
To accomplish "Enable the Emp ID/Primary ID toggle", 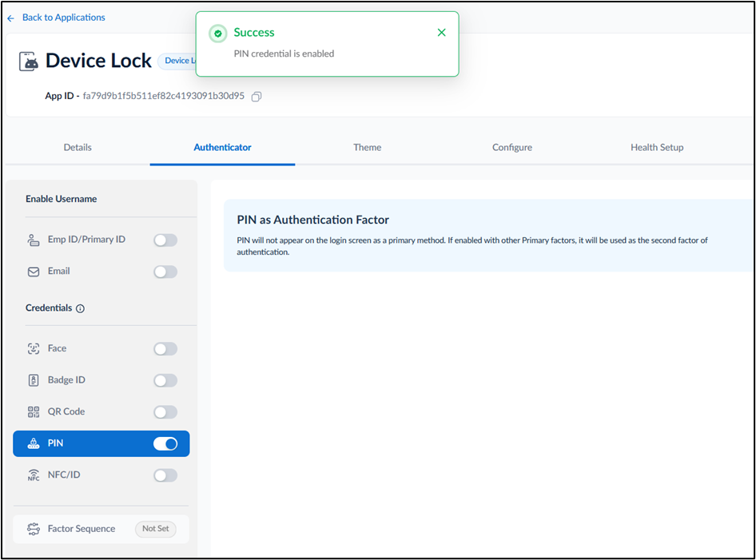I will [165, 240].
